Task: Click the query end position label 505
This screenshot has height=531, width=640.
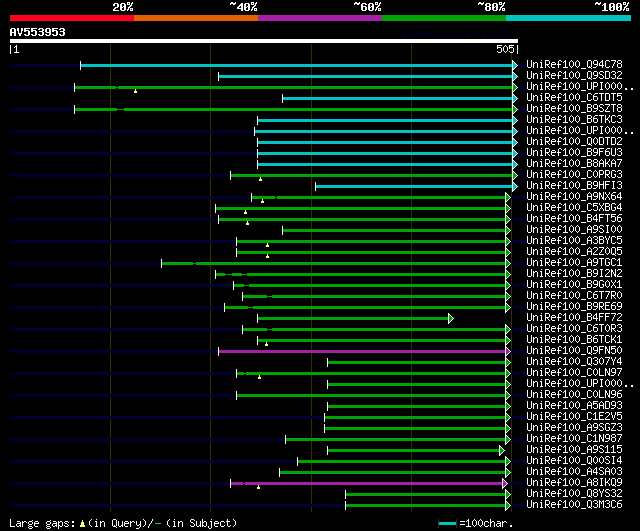Action: (x=505, y=49)
